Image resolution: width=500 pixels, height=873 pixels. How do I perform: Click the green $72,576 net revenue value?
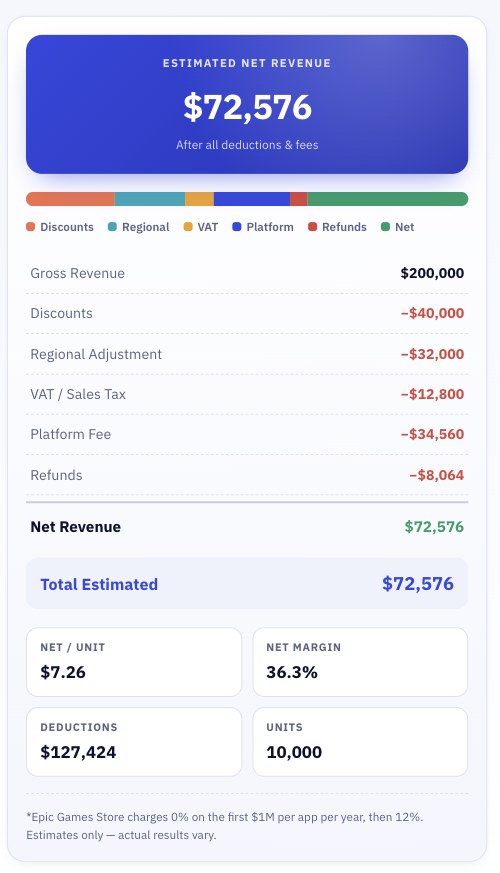click(434, 527)
